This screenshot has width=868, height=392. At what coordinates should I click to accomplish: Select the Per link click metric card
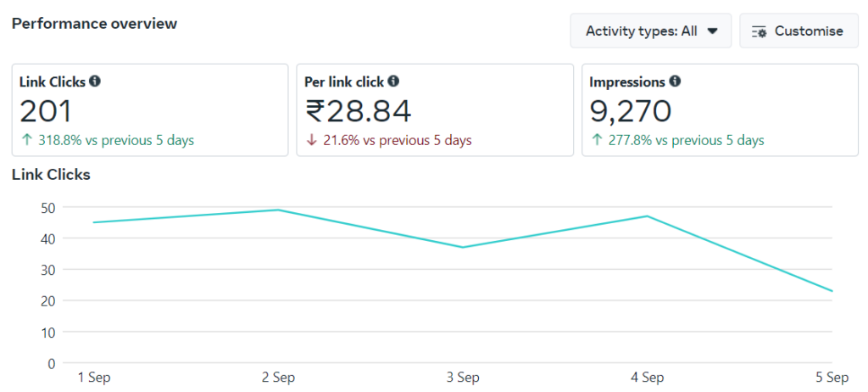[x=435, y=109]
